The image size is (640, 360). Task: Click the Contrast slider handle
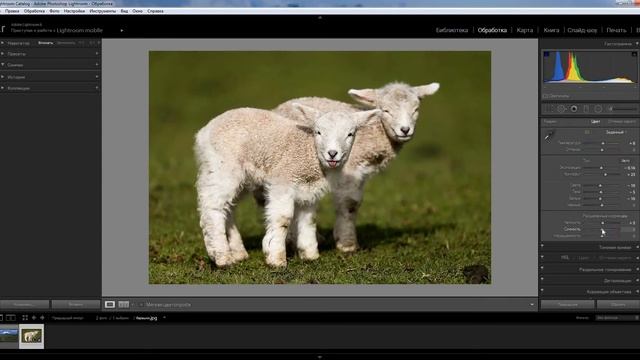[605, 174]
